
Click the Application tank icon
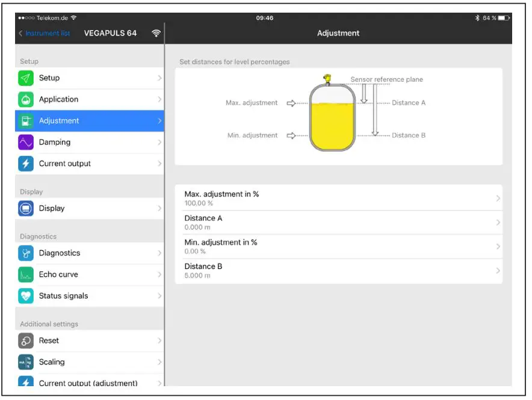tap(26, 99)
